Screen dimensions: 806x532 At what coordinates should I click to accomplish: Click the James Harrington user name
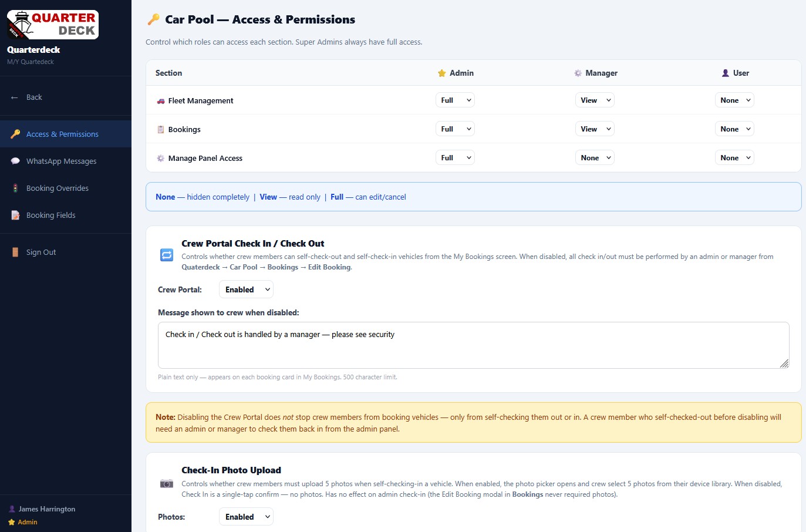pos(47,509)
